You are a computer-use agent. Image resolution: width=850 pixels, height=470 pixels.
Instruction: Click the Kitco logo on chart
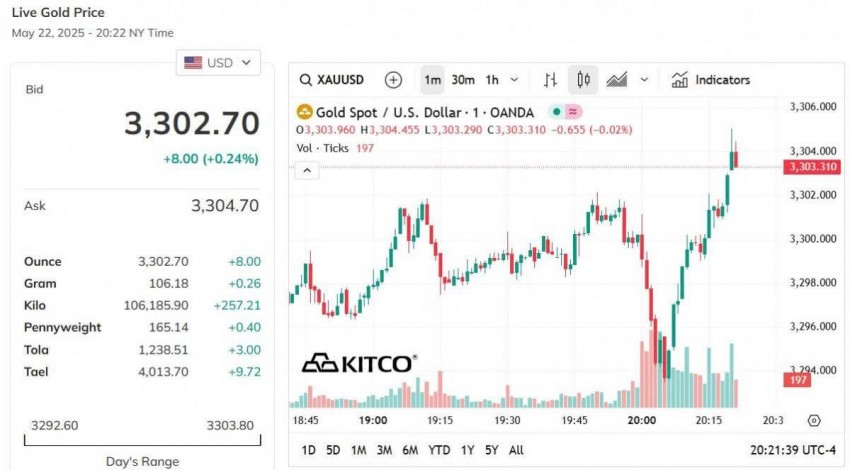359,363
